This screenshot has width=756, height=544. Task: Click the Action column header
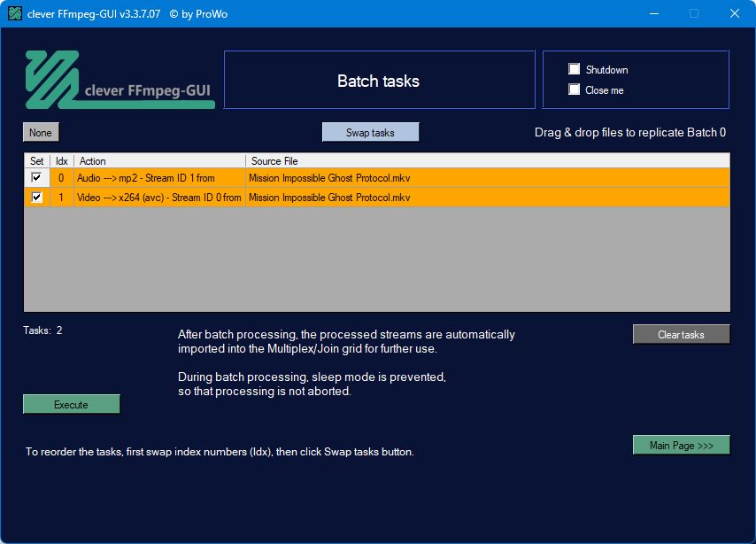click(x=159, y=160)
